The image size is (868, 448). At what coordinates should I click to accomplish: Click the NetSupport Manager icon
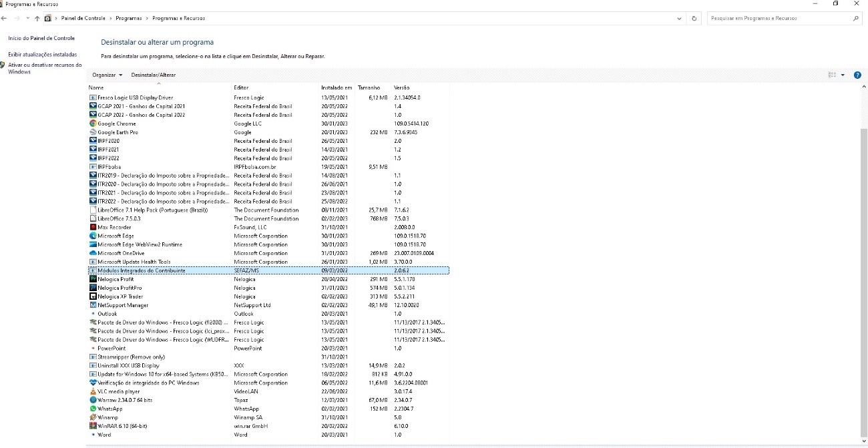click(x=93, y=305)
